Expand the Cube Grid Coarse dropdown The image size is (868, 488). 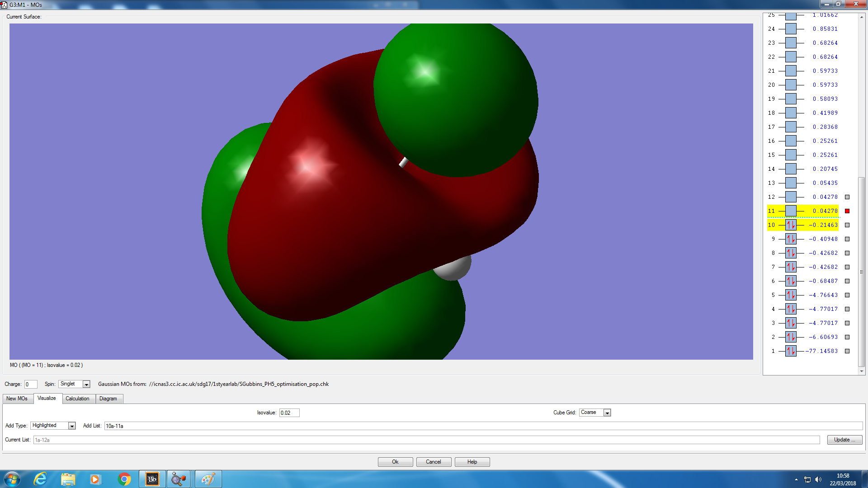point(607,413)
